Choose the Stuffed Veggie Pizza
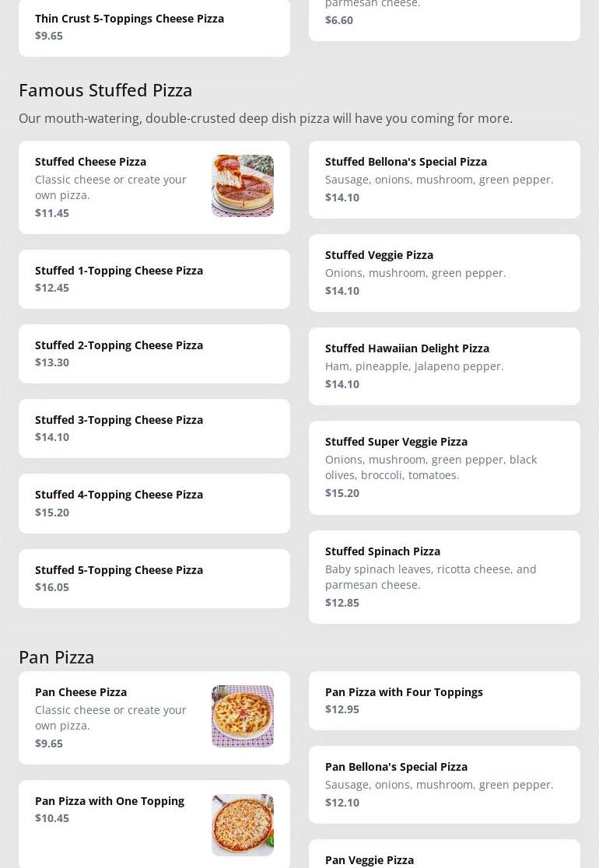 point(443,272)
